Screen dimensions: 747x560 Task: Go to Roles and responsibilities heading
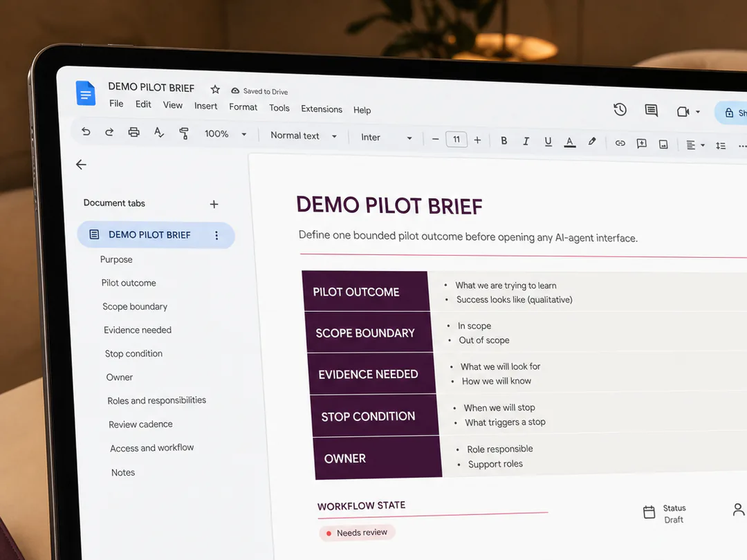pyautogui.click(x=157, y=400)
